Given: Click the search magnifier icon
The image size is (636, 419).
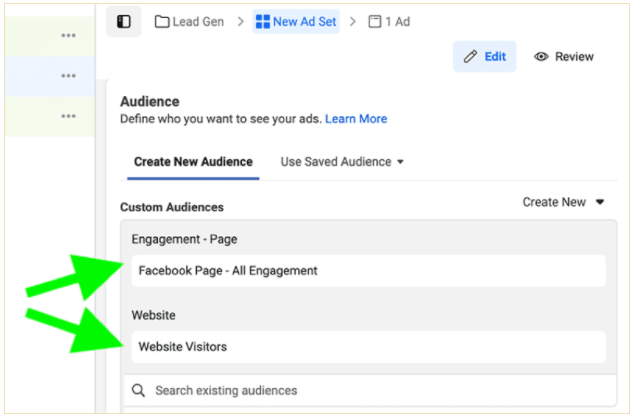Looking at the screenshot, I should [138, 391].
